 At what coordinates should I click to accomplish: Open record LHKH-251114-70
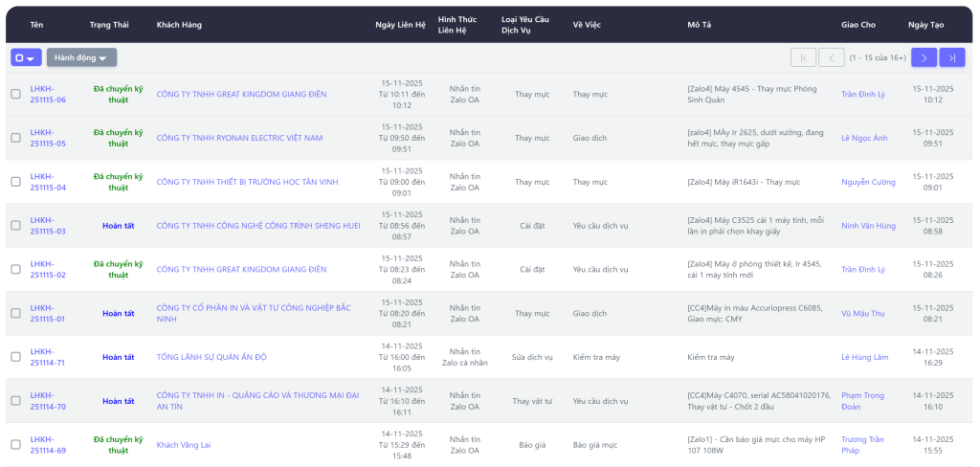pyautogui.click(x=48, y=401)
